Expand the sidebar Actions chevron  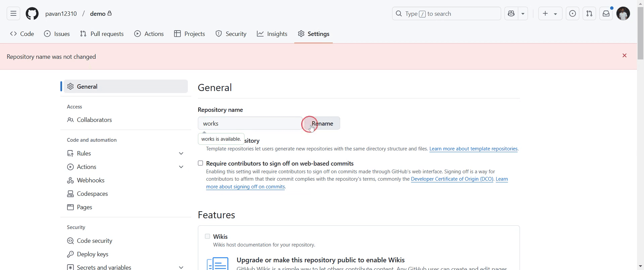click(181, 167)
